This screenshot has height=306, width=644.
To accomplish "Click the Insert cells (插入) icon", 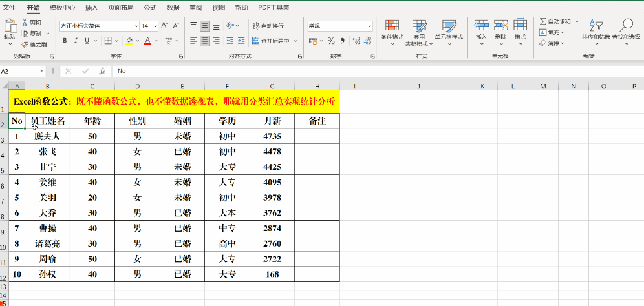I will (481, 25).
